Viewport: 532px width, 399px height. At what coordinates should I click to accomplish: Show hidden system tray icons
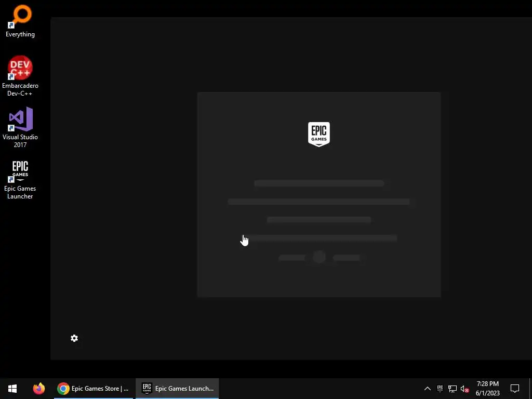click(x=428, y=389)
